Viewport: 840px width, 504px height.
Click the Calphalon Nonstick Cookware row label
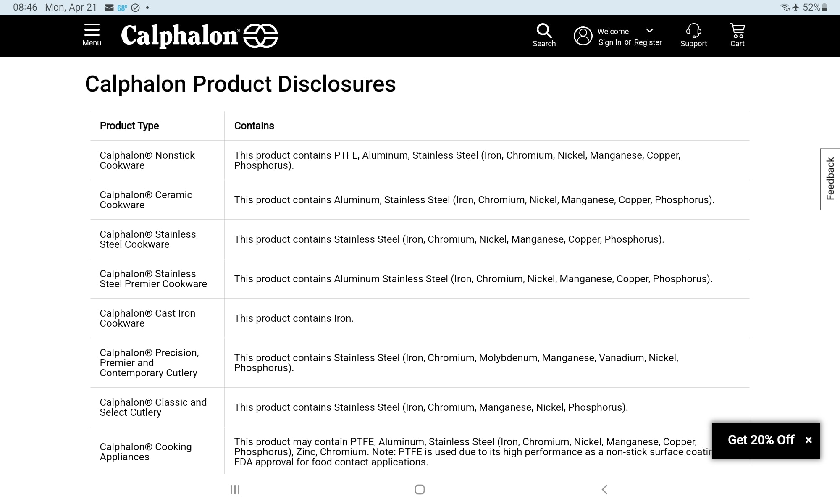pos(147,160)
